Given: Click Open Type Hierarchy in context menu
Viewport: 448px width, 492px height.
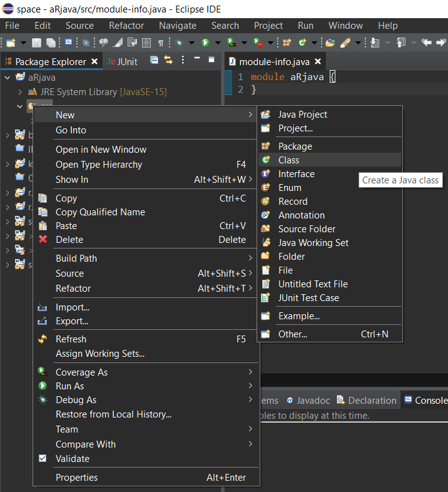Looking at the screenshot, I should tap(146, 165).
